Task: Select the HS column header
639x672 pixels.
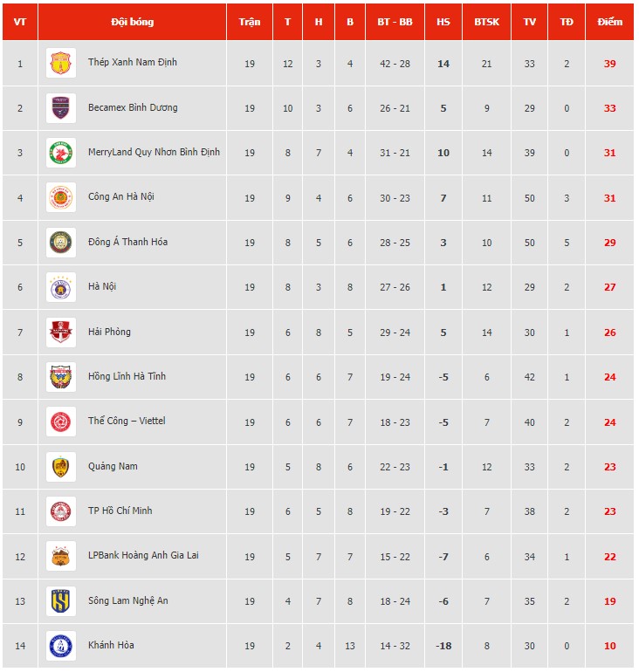Action: click(443, 22)
